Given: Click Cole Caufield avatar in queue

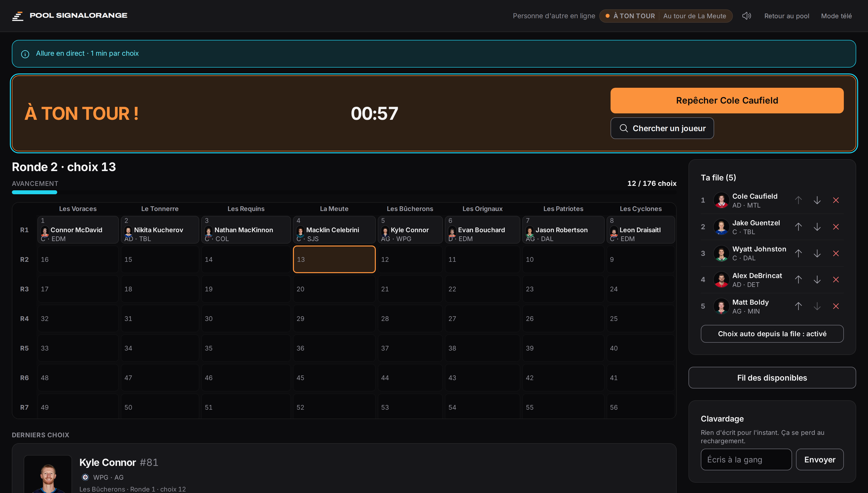Looking at the screenshot, I should click(721, 200).
